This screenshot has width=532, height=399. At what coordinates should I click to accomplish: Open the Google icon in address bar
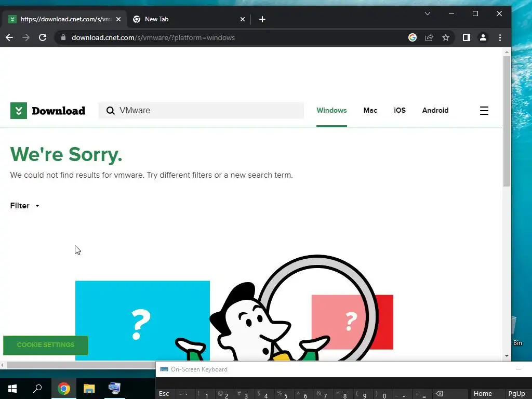coord(412,37)
